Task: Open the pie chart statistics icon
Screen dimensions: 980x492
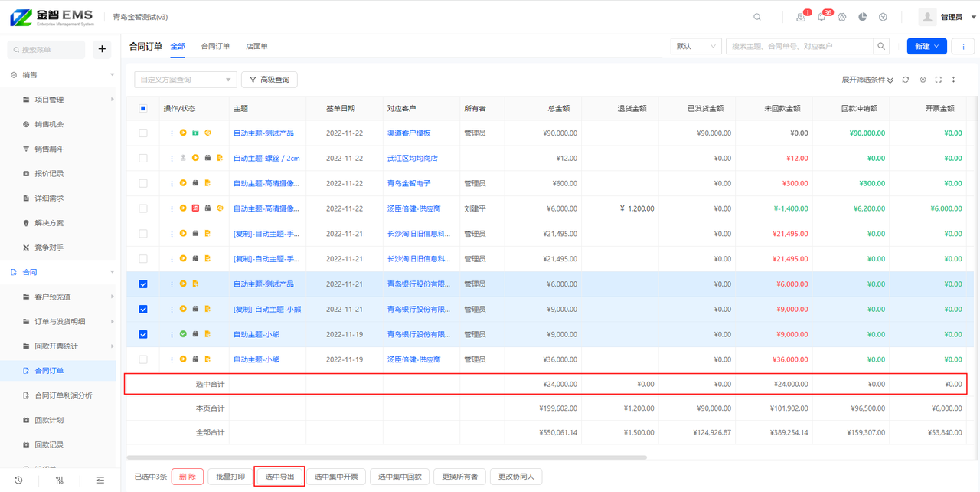Action: tap(863, 17)
